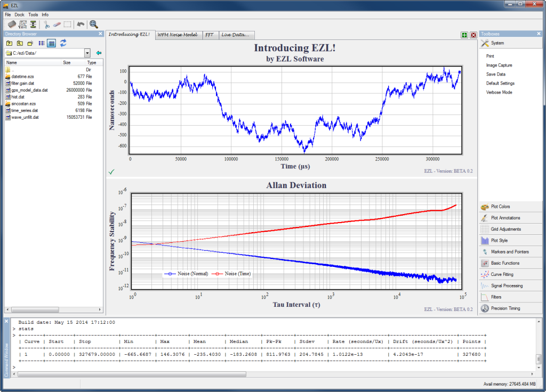Expand the Curve Fitting toolbox
Image resolution: width=546 pixels, height=392 pixels.
coord(510,274)
